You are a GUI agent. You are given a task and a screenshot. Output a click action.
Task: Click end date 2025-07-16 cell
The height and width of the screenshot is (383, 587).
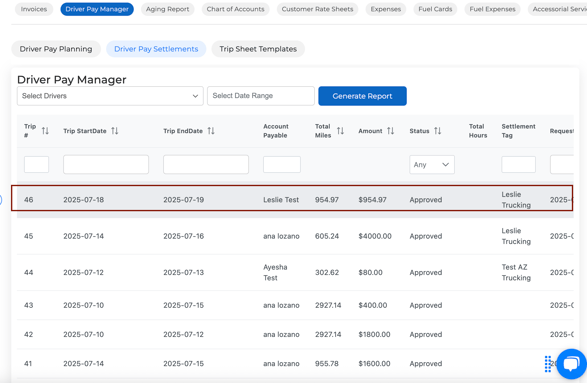(x=183, y=236)
